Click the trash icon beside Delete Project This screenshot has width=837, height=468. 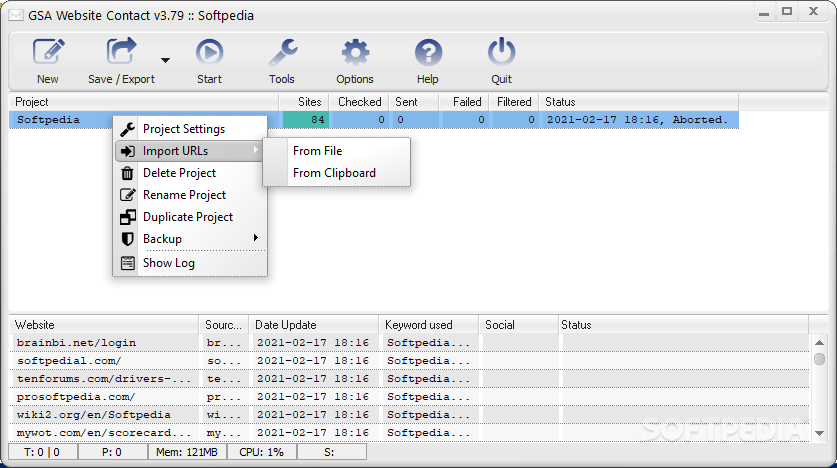(x=127, y=173)
